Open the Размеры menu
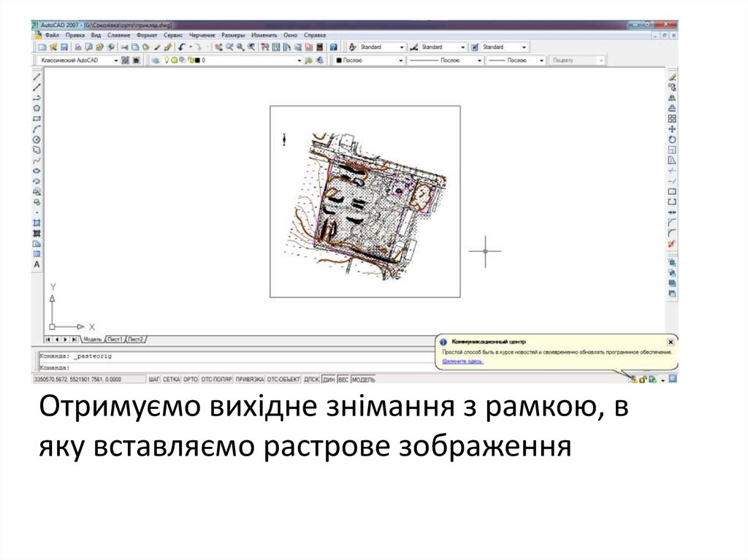 click(233, 35)
